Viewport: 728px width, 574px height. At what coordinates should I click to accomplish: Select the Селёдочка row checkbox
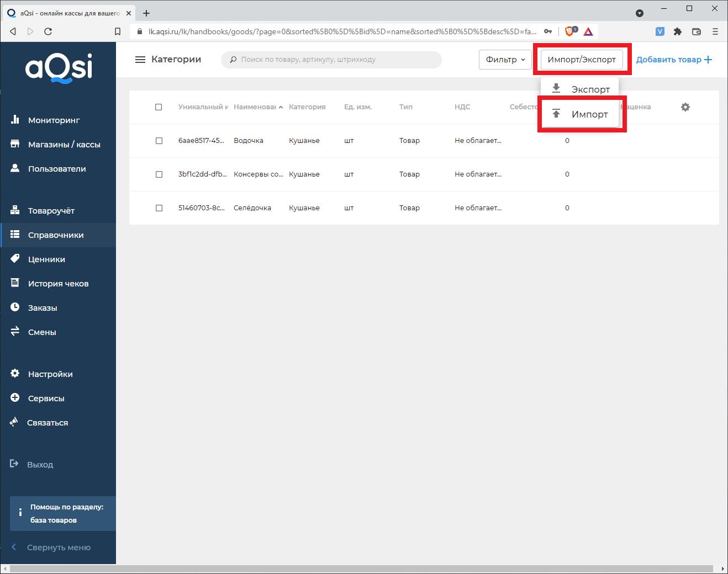[159, 208]
